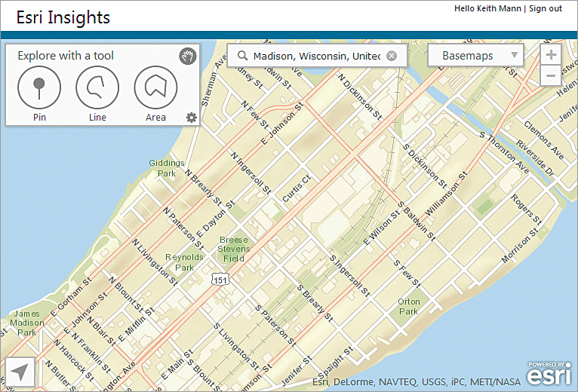Click the Riverside Dr label
The height and width of the screenshot is (392, 578).
point(534,158)
